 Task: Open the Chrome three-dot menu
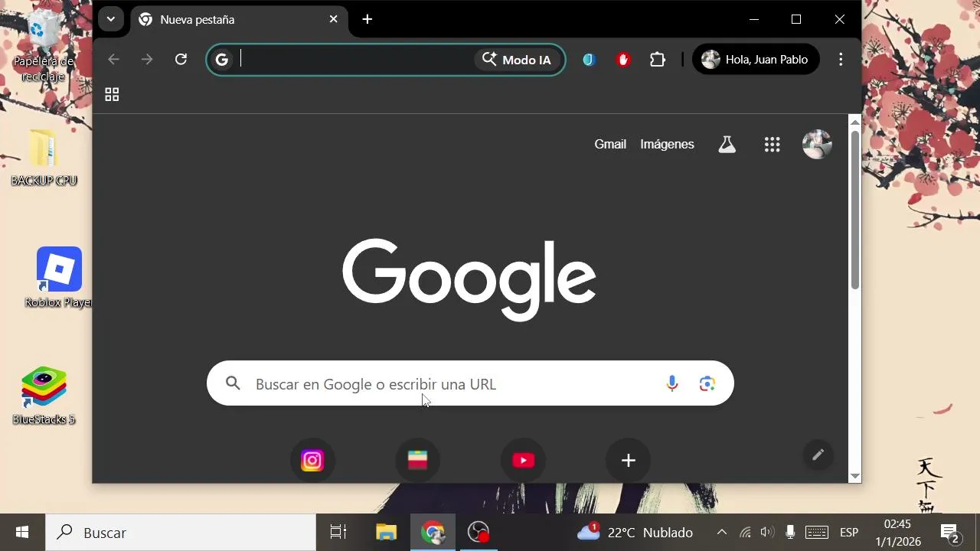pos(841,60)
